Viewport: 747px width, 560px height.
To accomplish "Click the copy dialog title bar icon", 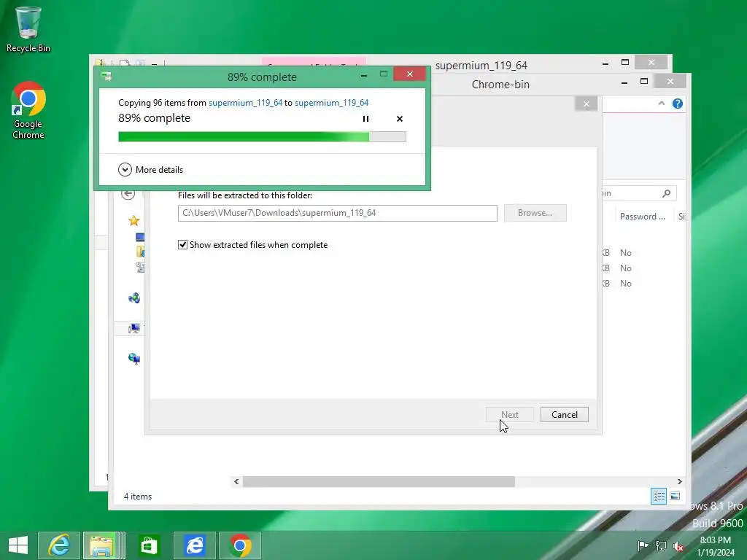I will [107, 76].
